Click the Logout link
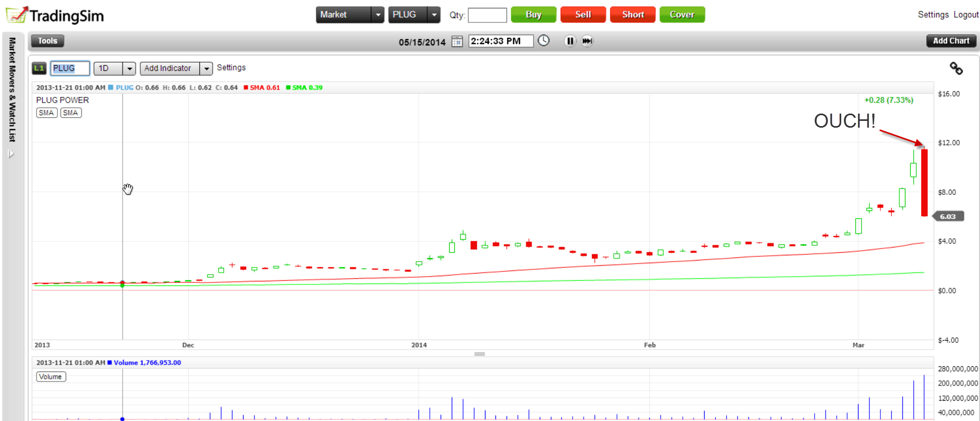This screenshot has width=980, height=421. pyautogui.click(x=965, y=15)
